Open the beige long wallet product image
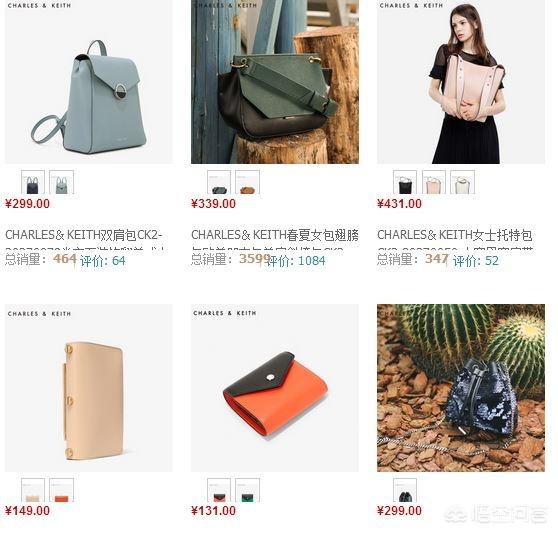The height and width of the screenshot is (533, 558). 89,388
